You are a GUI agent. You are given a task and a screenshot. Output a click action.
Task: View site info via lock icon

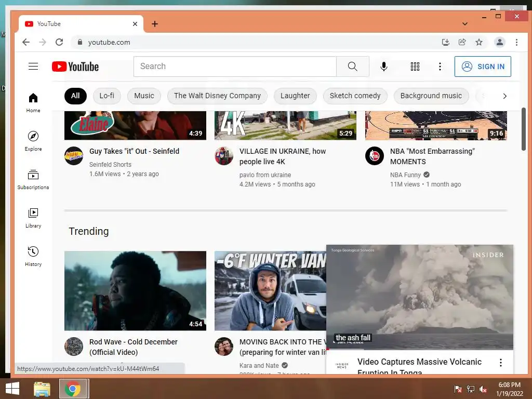[x=79, y=42]
